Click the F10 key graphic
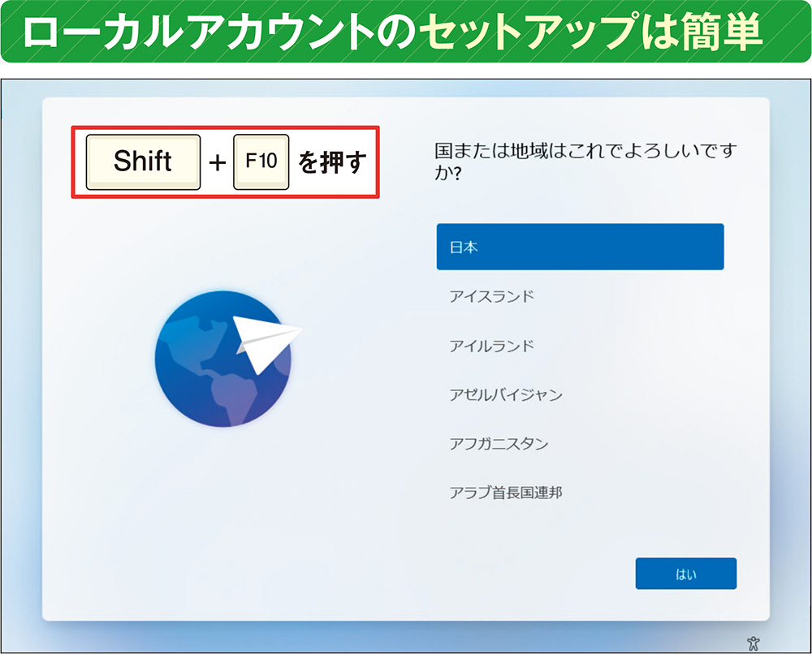The height and width of the screenshot is (654, 812). (x=260, y=160)
